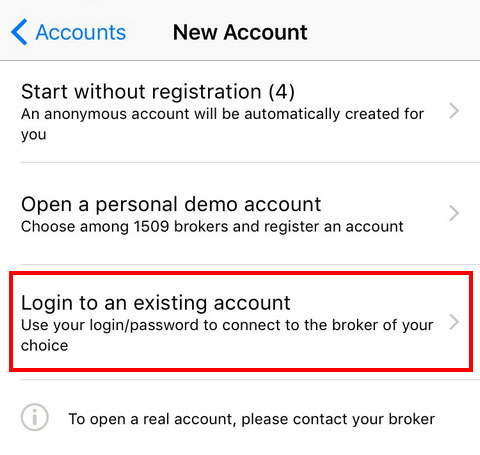Click the word you under anonymous account text
Viewport: 480px width, 455px height.
pos(34,135)
